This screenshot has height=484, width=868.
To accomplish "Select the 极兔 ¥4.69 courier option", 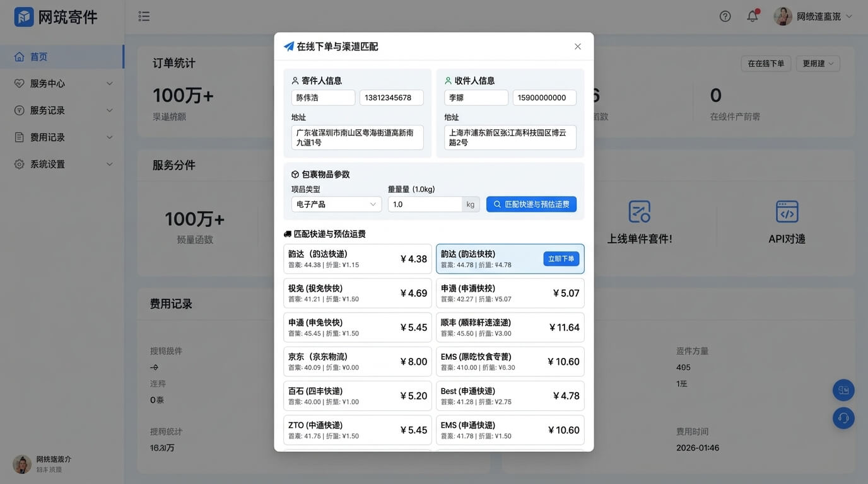I will (358, 293).
